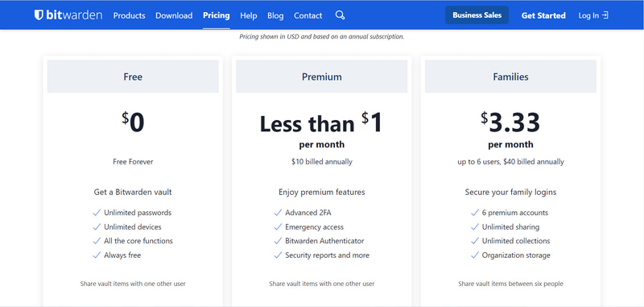Click the 'Less than $1' price
Screen dimensions: 644x307
pos(321,122)
